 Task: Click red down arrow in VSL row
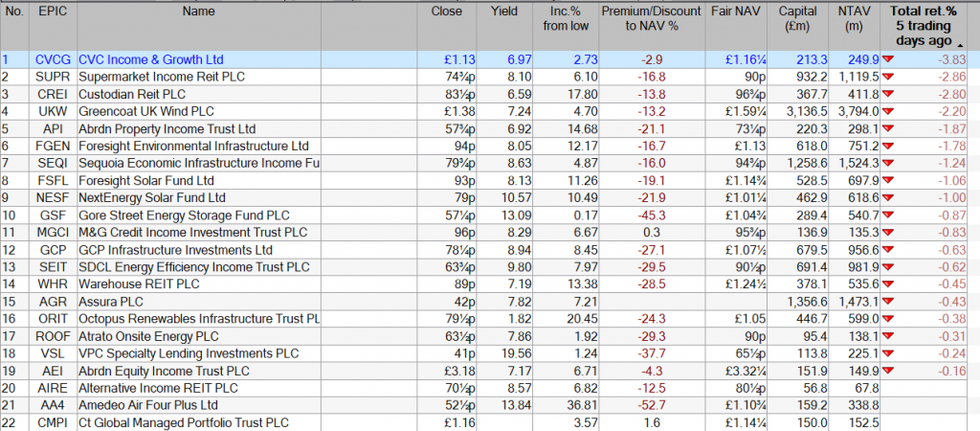[x=887, y=353]
